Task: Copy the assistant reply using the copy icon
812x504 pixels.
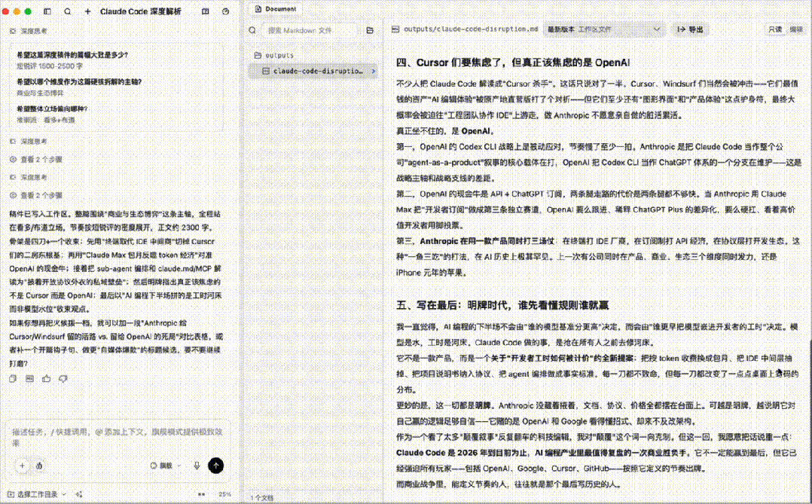Action: (x=13, y=379)
